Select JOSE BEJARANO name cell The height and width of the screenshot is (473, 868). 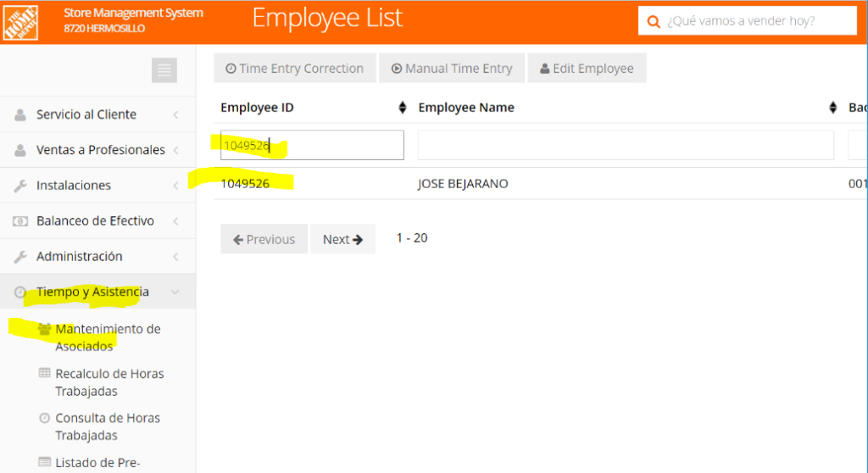(463, 184)
